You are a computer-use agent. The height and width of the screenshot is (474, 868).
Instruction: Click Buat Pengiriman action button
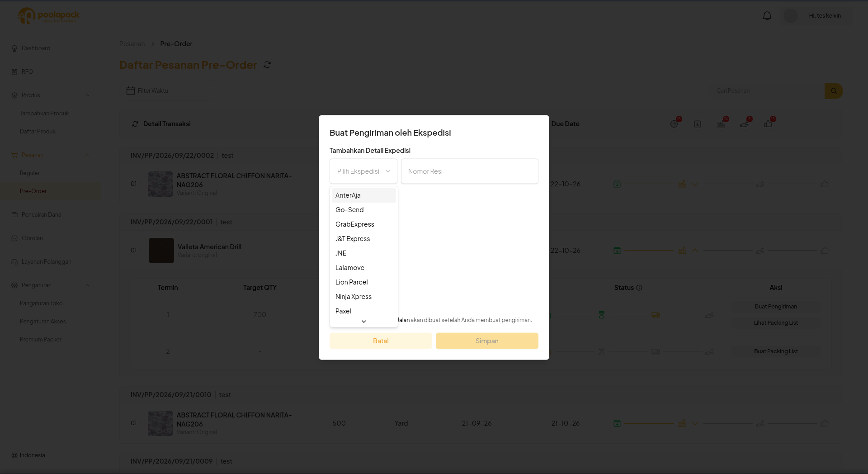776,307
